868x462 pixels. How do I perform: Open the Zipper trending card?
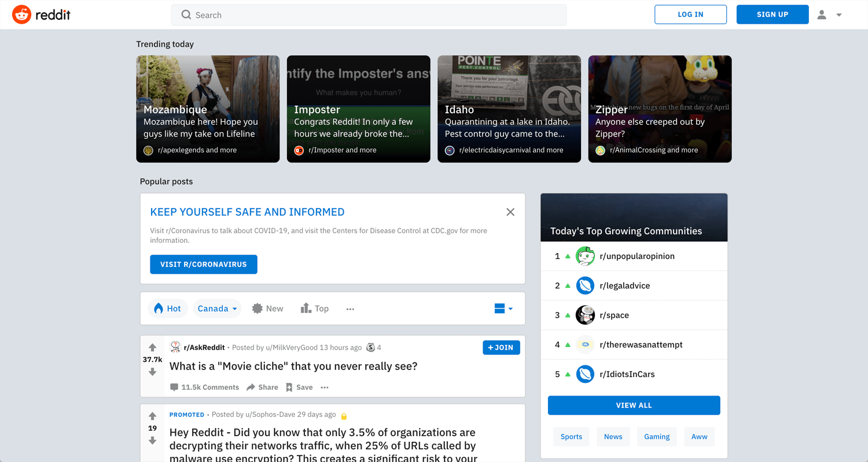click(660, 109)
